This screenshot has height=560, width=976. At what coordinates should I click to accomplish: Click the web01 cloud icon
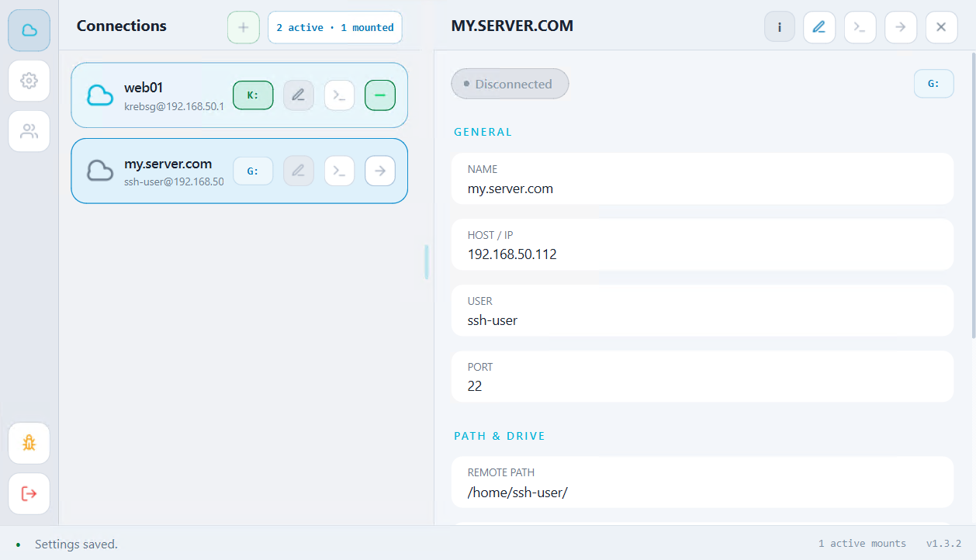(x=100, y=95)
